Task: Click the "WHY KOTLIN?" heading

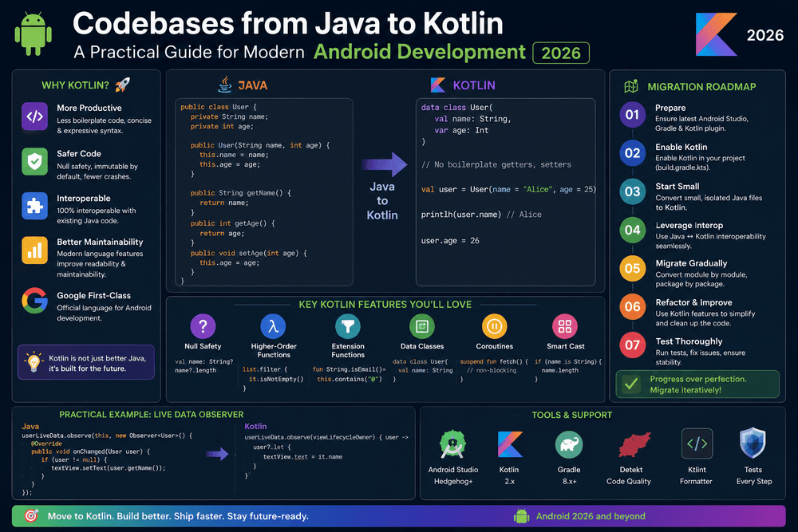Action: pyautogui.click(x=75, y=85)
